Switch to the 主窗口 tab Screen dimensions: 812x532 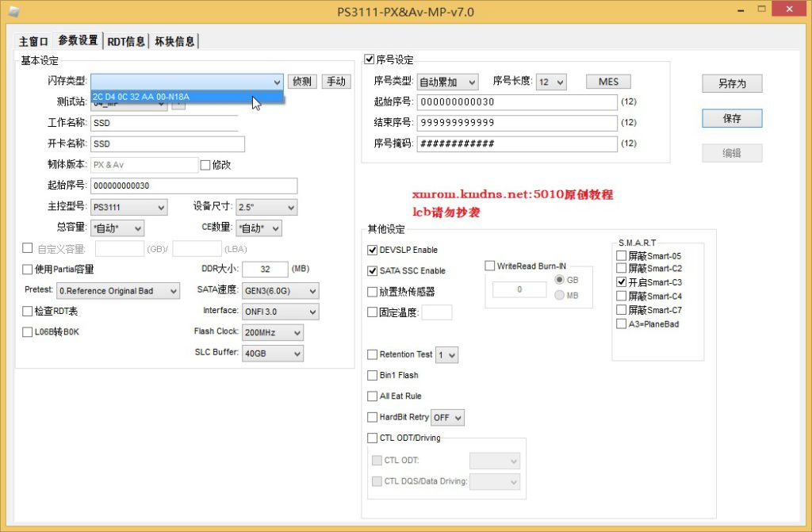(x=34, y=41)
